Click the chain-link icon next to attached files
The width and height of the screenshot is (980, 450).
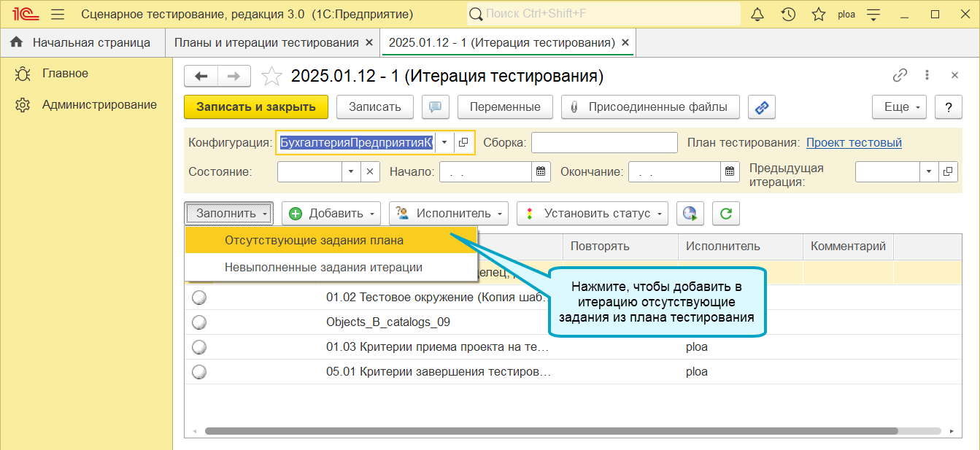click(762, 107)
